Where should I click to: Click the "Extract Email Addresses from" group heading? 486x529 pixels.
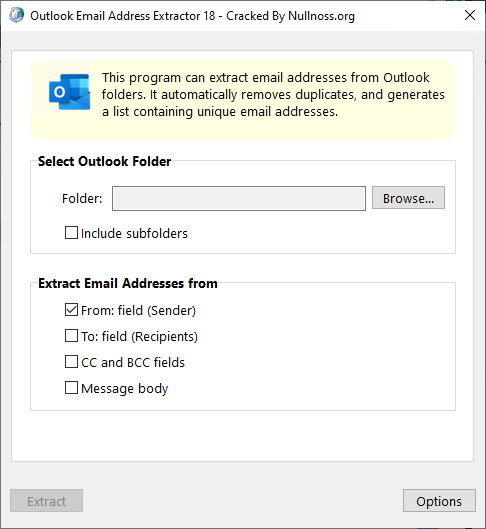point(127,283)
